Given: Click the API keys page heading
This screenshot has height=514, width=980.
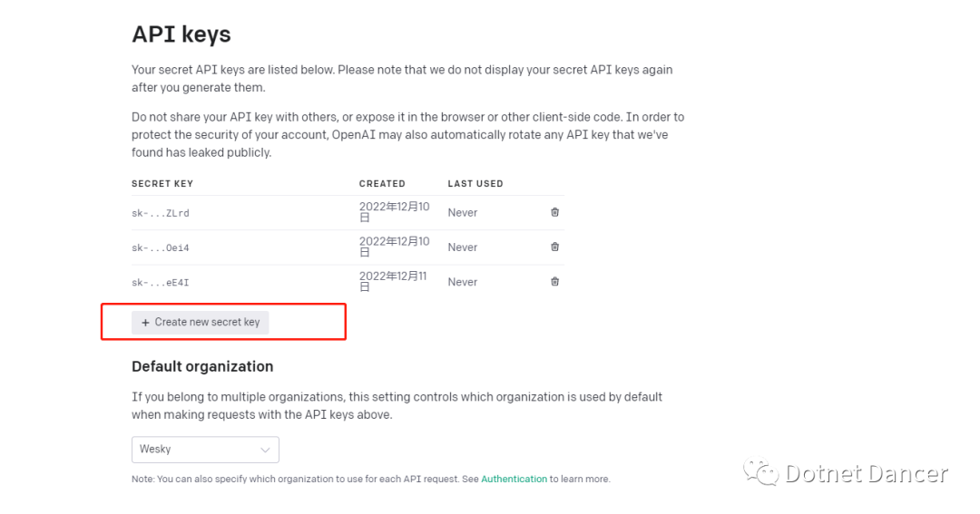Looking at the screenshot, I should tap(181, 34).
